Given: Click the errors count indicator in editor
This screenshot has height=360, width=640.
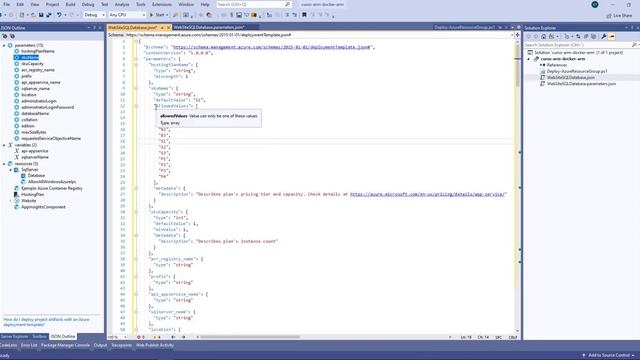Looking at the screenshot, I should pyautogui.click(x=141, y=337).
